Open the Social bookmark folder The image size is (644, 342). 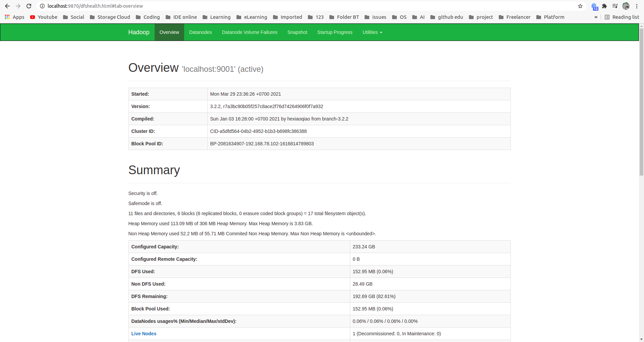tap(73, 17)
